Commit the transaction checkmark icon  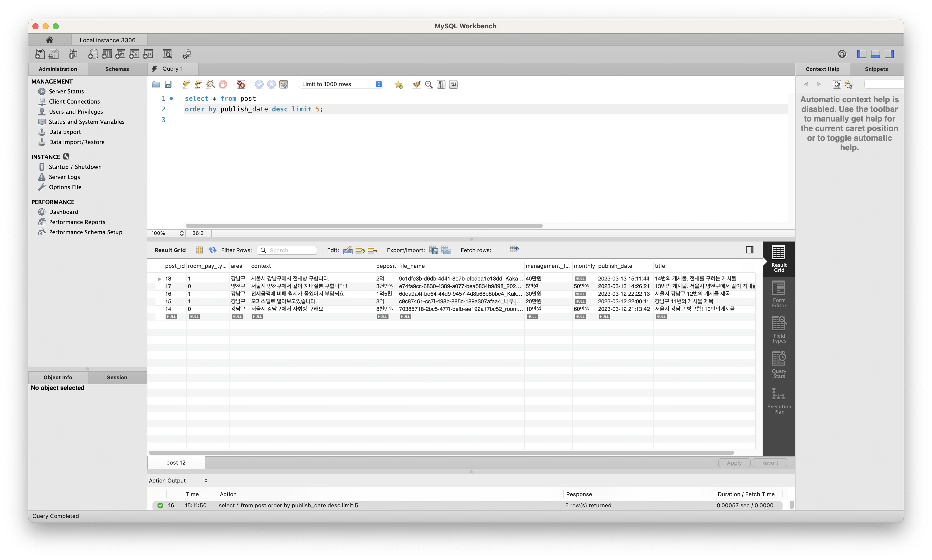[259, 84]
